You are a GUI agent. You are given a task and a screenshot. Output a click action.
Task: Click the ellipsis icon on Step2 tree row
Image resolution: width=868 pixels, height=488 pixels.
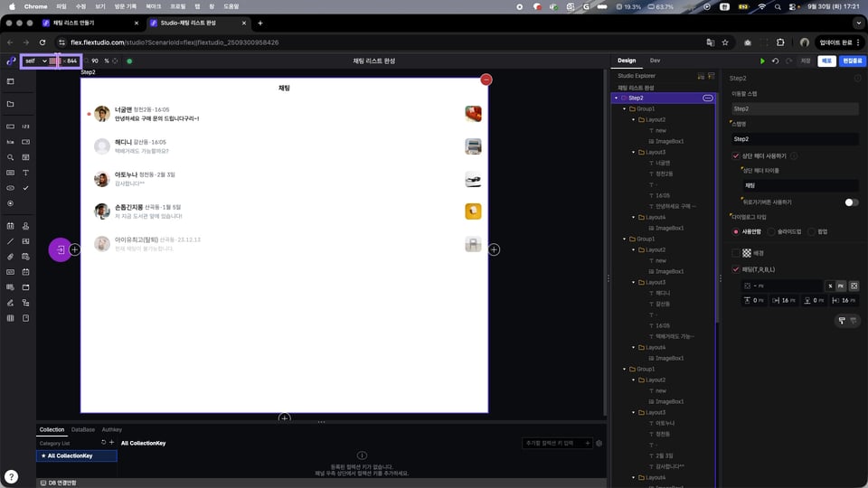707,98
